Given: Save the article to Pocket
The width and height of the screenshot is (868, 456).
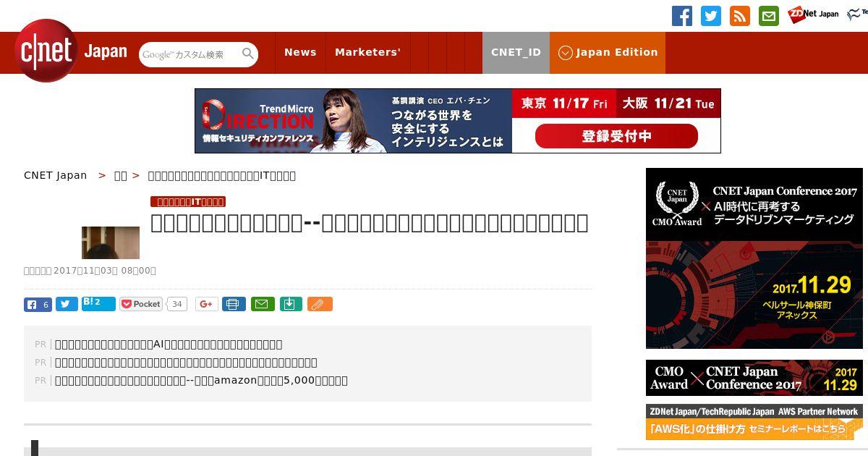Looking at the screenshot, I should (141, 304).
